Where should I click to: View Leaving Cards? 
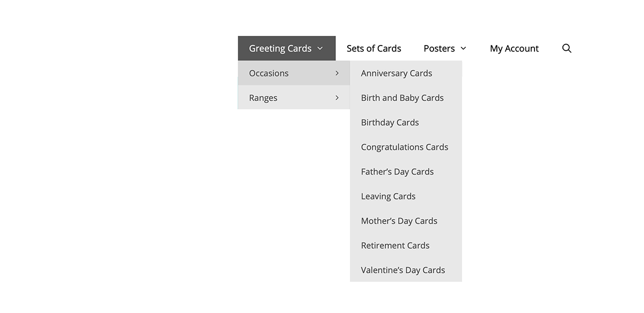point(388,196)
